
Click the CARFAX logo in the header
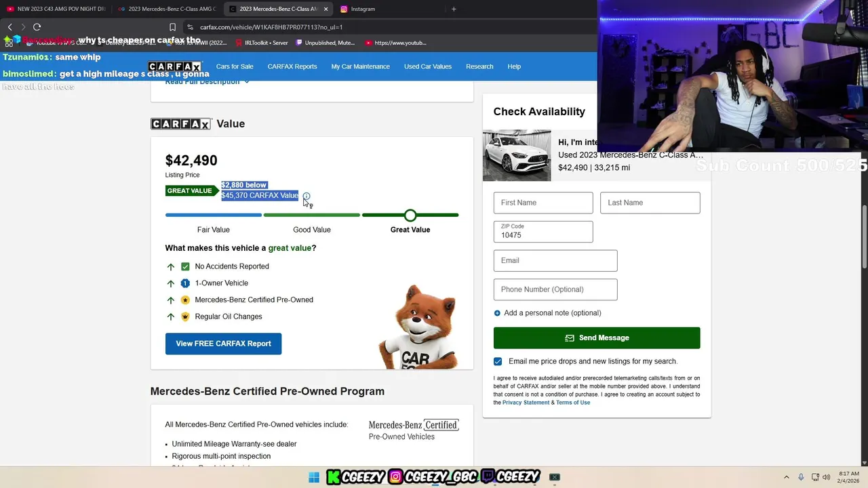point(175,66)
